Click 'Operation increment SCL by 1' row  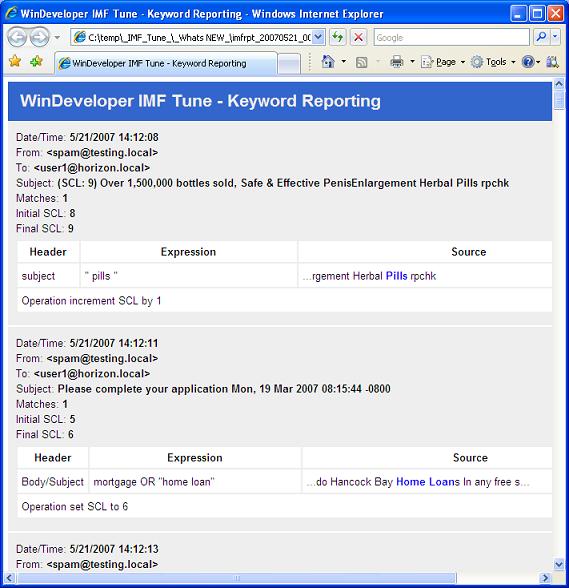click(x=284, y=301)
